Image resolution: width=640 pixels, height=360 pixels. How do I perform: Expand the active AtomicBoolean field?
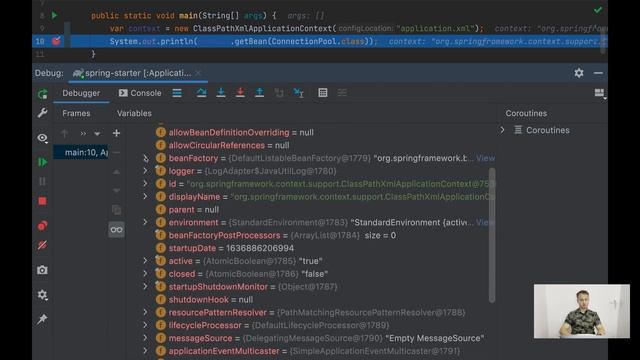tap(145, 261)
